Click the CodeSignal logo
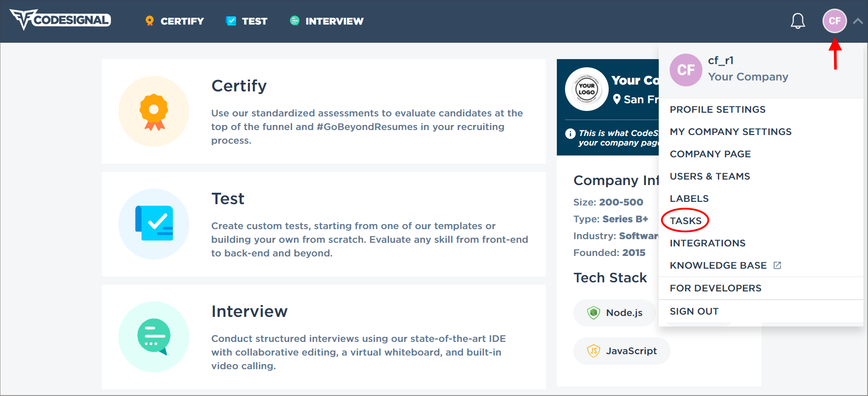 61,20
